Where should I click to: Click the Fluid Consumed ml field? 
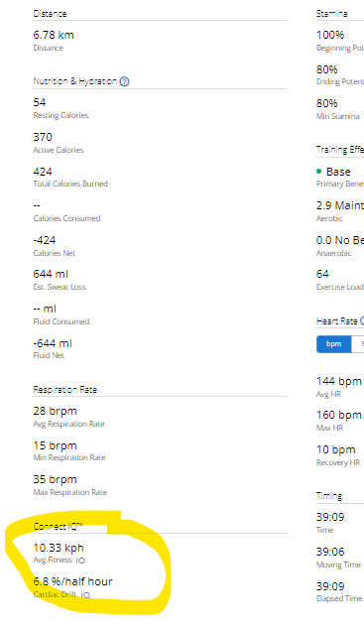pos(45,309)
